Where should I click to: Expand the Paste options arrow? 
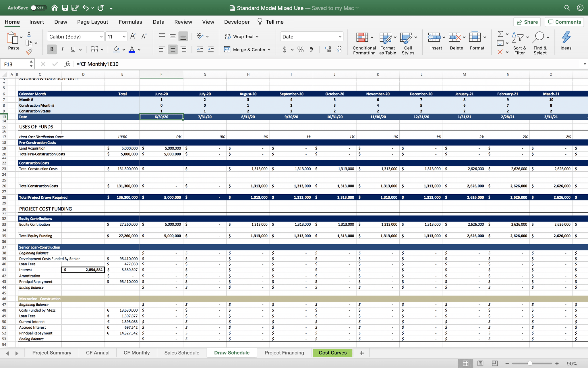tap(21, 37)
